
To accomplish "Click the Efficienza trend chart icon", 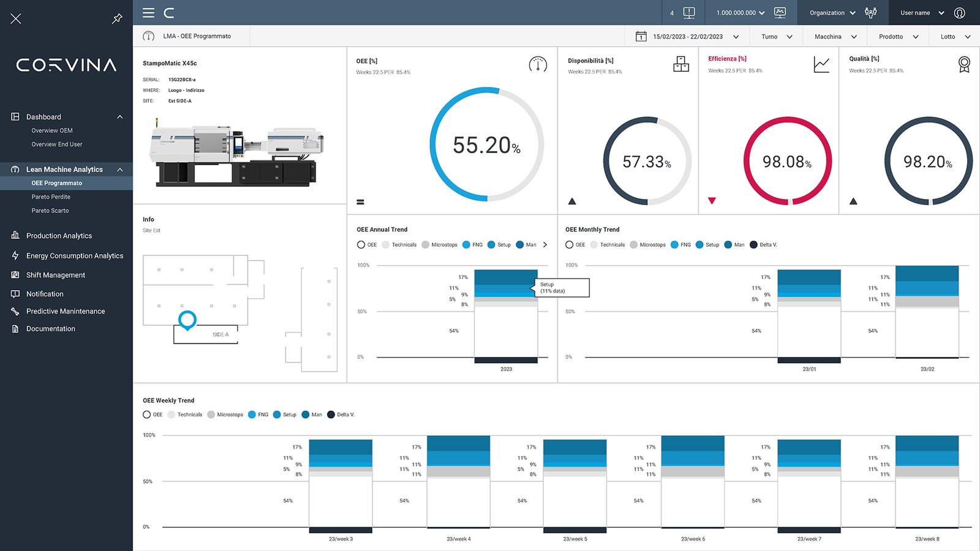I will [821, 64].
